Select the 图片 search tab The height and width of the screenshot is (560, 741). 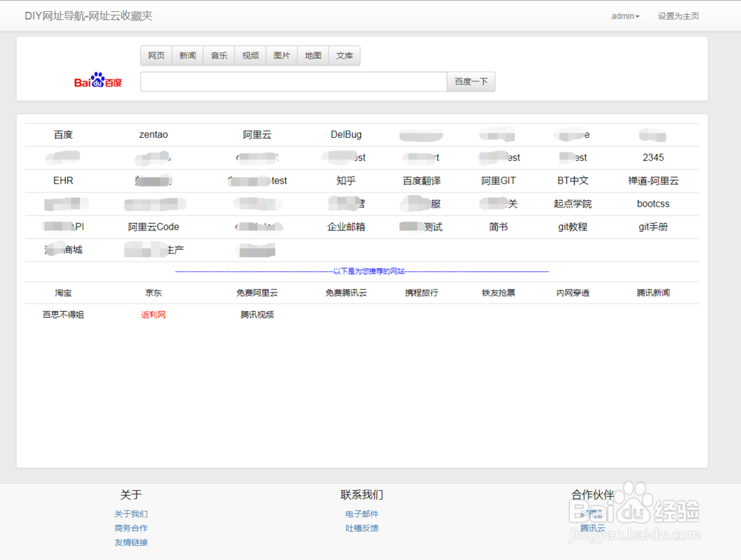pos(282,56)
